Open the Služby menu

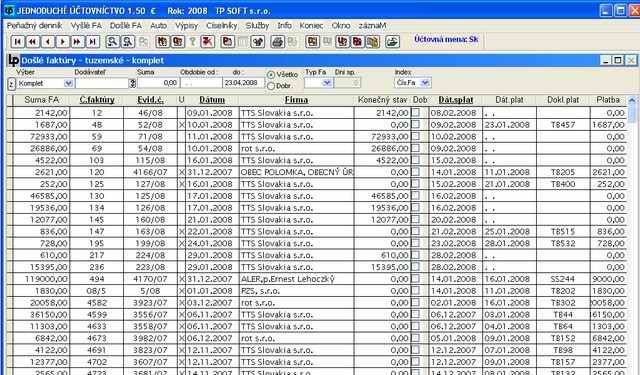[x=257, y=26]
